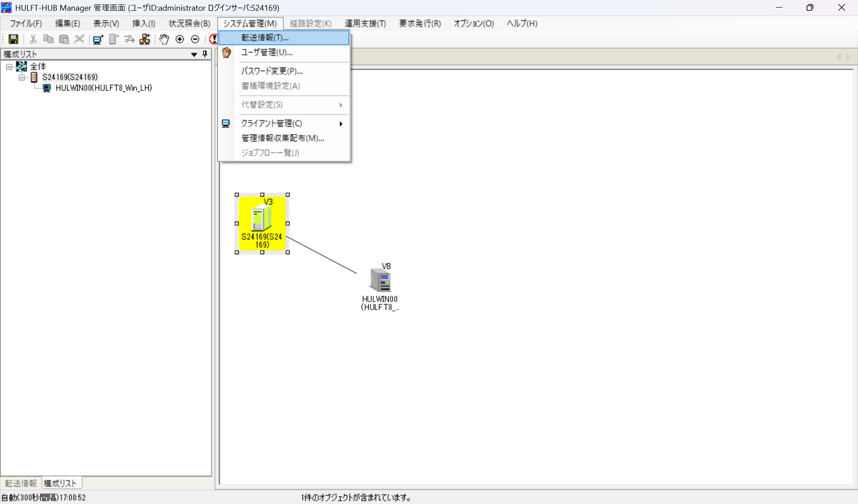Screen dimensions: 858x504
Task: Choose 転送情報(T)... from the menu
Action: pos(265,38)
